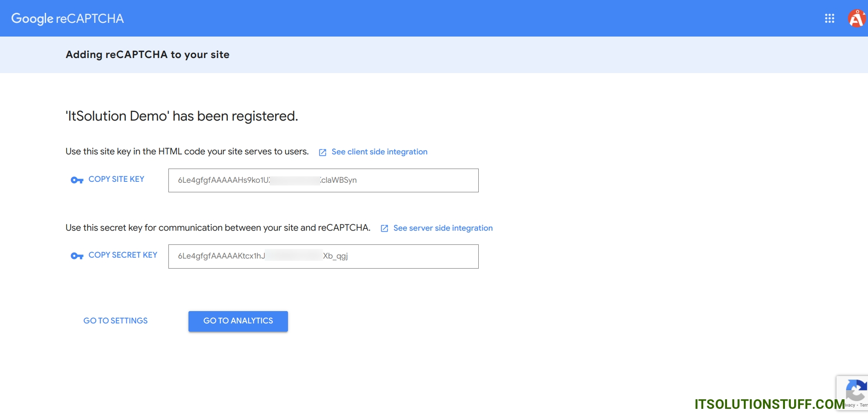The image size is (868, 418).
Task: Click the key icon beside COPY SECRET KEY
Action: pos(77,256)
